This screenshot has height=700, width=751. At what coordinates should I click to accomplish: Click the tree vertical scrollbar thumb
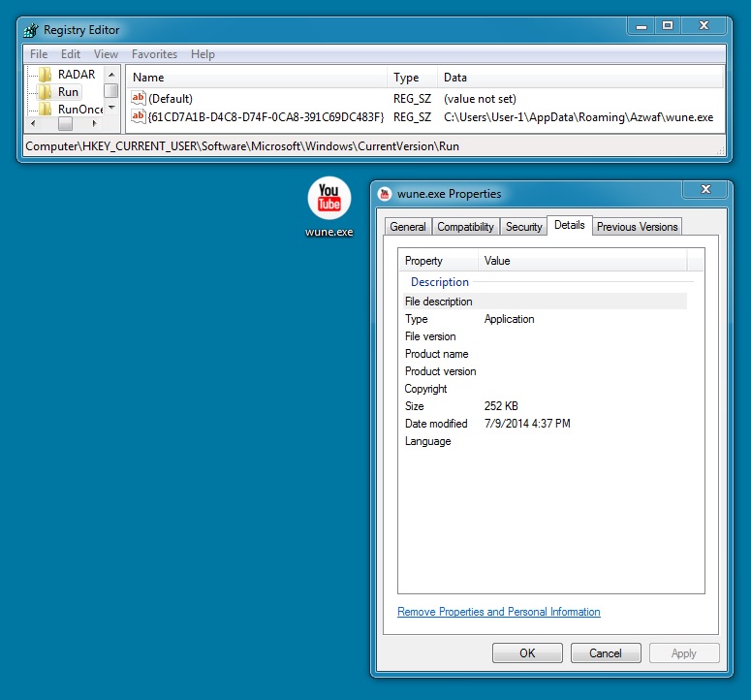point(111,90)
